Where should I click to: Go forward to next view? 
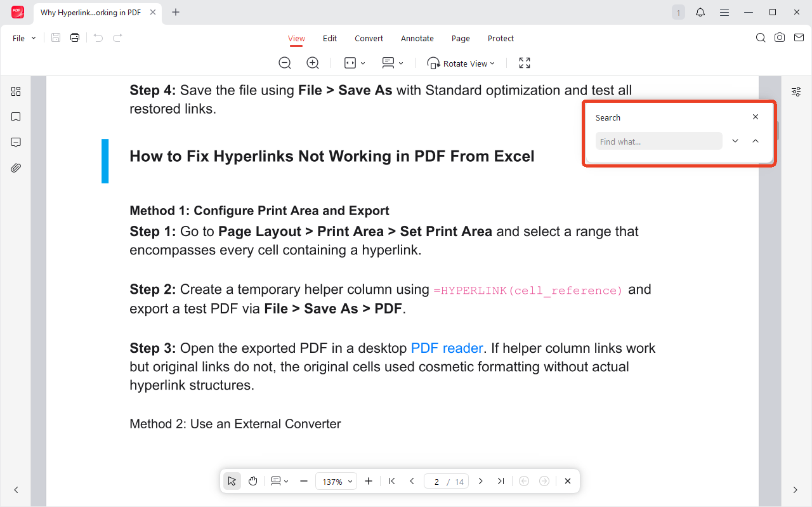(x=544, y=481)
